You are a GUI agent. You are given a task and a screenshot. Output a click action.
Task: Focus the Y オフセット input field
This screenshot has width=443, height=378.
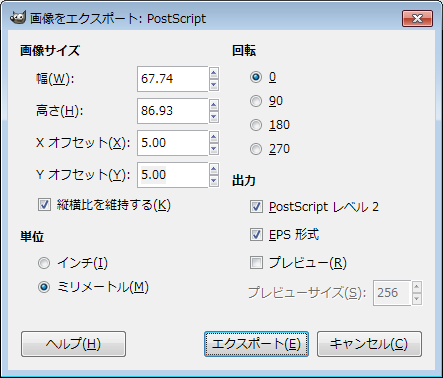click(173, 175)
